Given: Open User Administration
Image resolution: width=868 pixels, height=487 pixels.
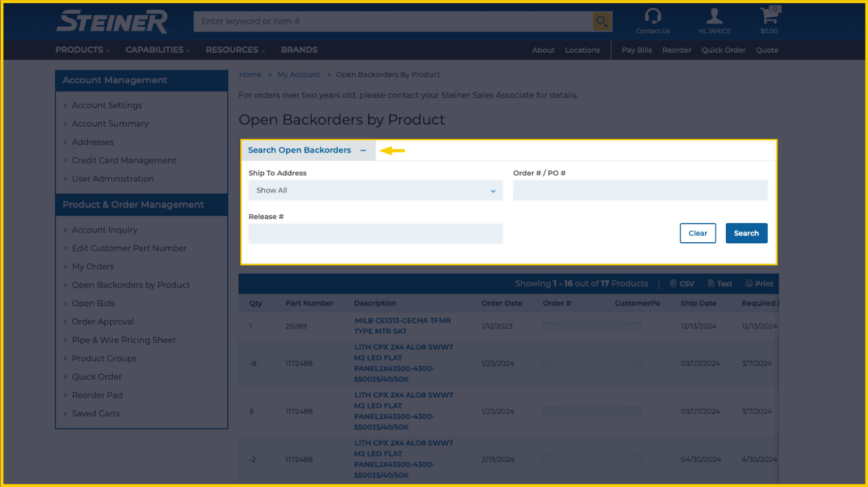Looking at the screenshot, I should [x=113, y=179].
